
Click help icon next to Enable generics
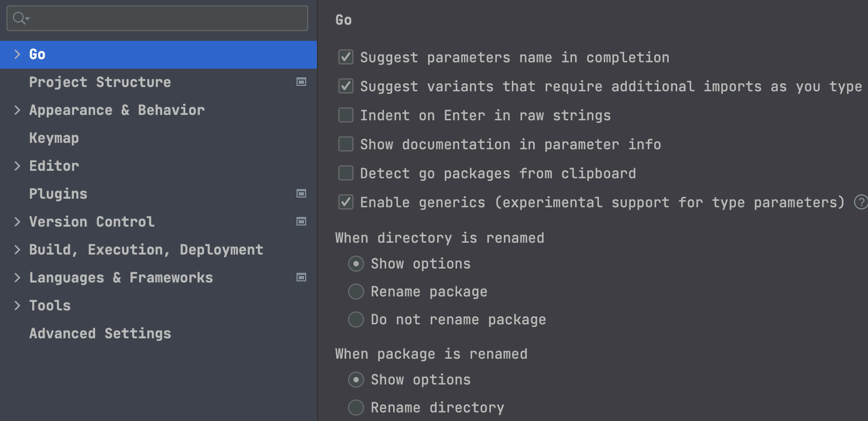tap(860, 202)
